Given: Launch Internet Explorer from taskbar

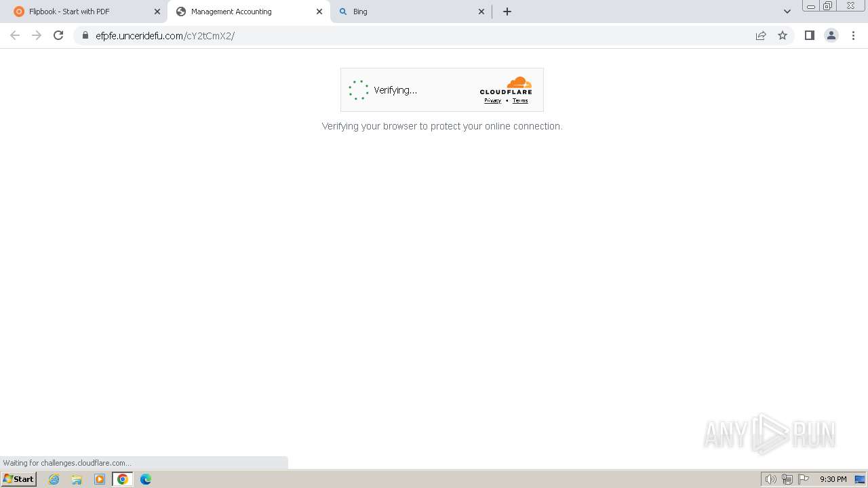Looking at the screenshot, I should click(54, 479).
